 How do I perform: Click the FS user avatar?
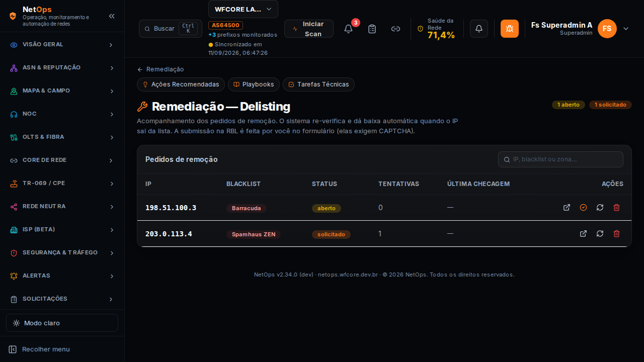(x=607, y=29)
